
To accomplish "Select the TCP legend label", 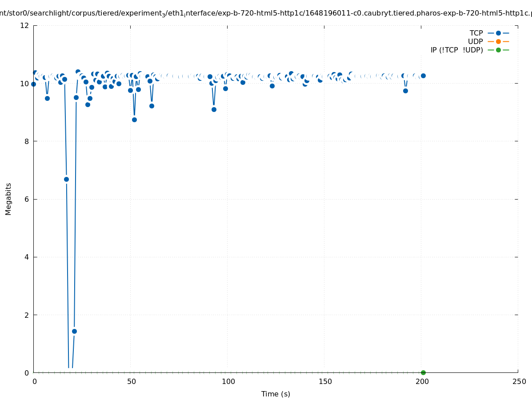I will tap(476, 33).
